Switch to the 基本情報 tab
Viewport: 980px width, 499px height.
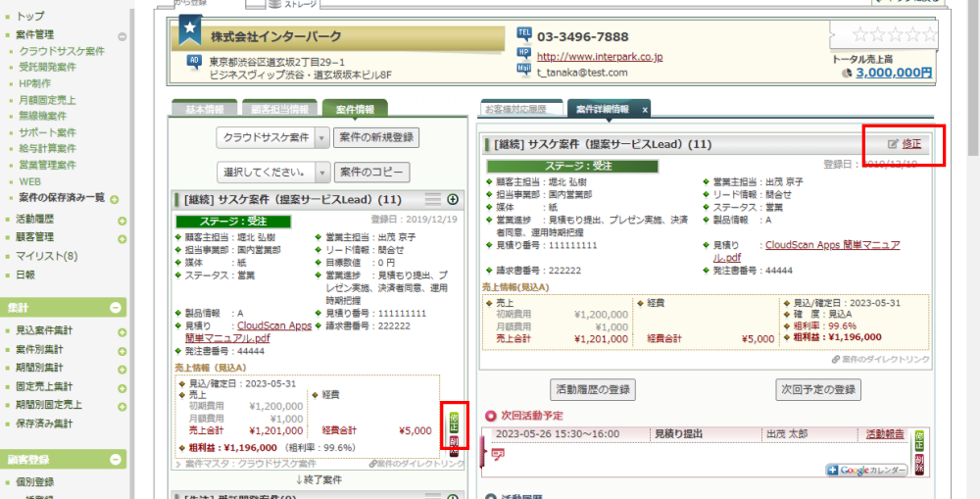tap(203, 109)
